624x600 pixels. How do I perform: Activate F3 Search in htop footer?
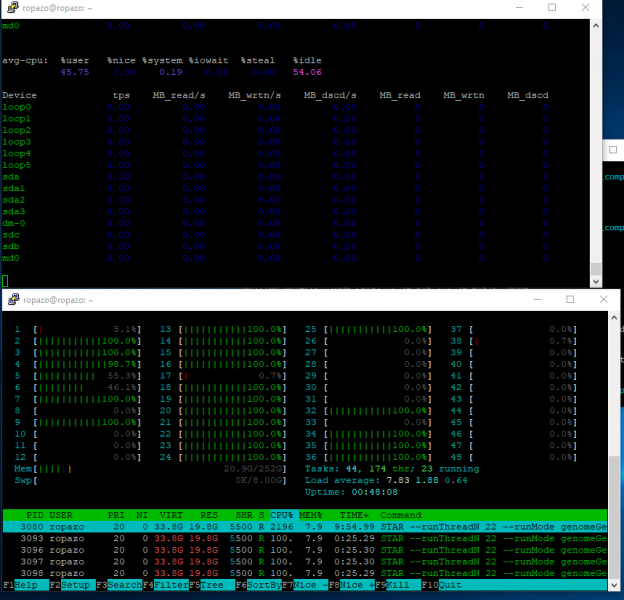(119, 585)
